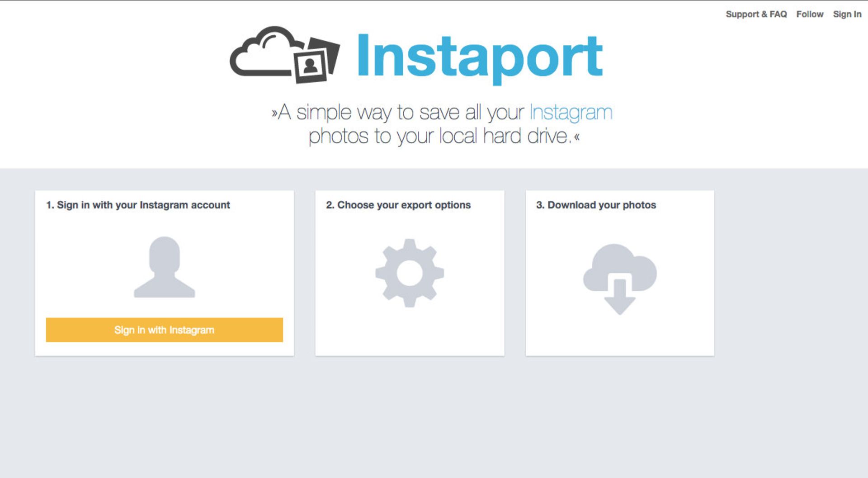Screen dimensions: 868x478
Task: Click Sign In at the top right
Action: [x=847, y=14]
